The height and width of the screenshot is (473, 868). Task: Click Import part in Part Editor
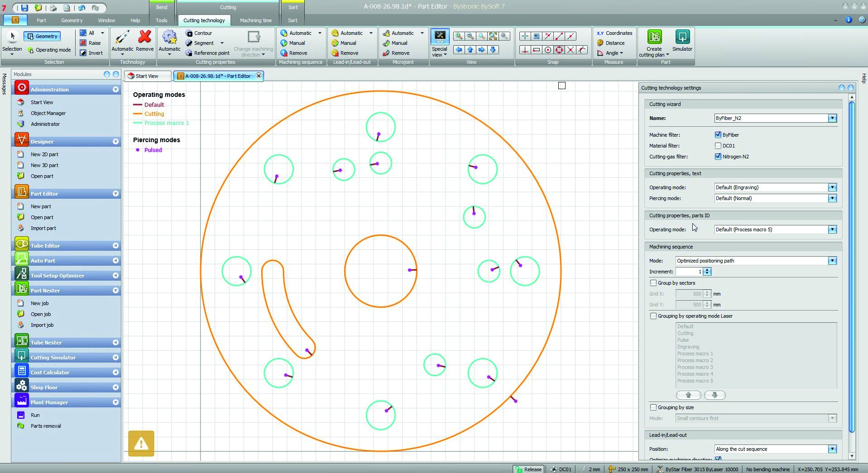pos(43,228)
